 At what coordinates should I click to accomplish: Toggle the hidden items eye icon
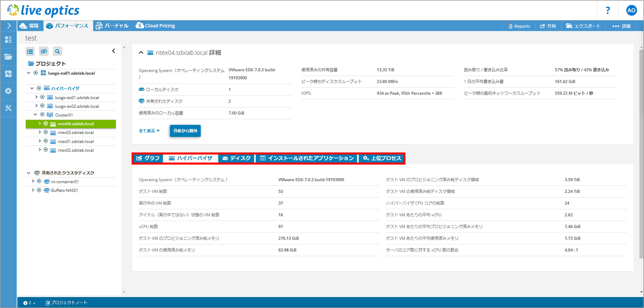pyautogui.click(x=44, y=51)
